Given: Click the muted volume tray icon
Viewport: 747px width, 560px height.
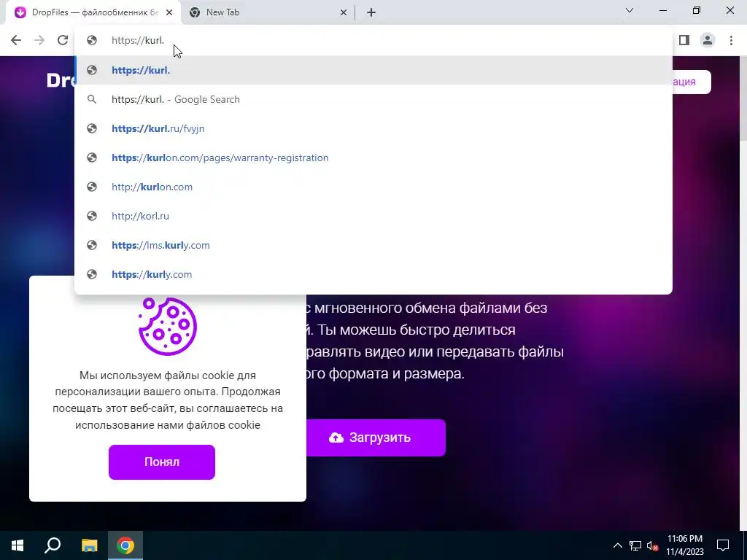Looking at the screenshot, I should point(652,545).
